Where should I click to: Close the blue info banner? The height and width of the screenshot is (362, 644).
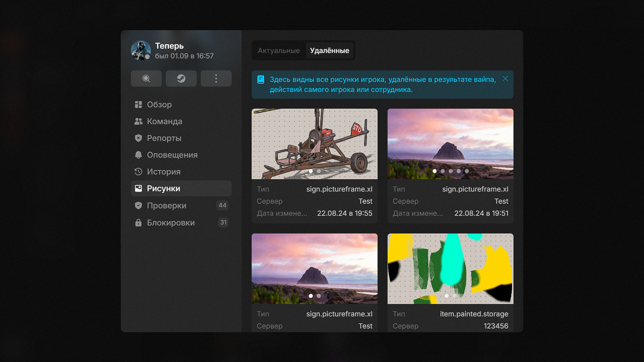505,79
